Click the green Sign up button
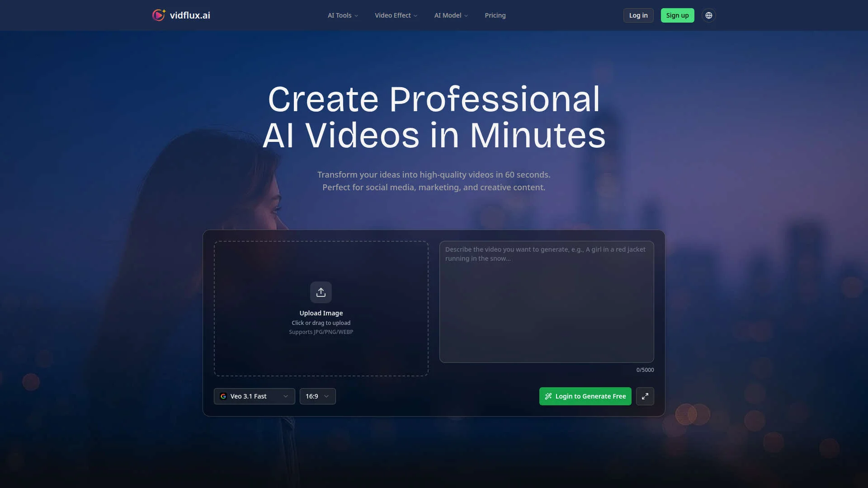 [x=677, y=15]
